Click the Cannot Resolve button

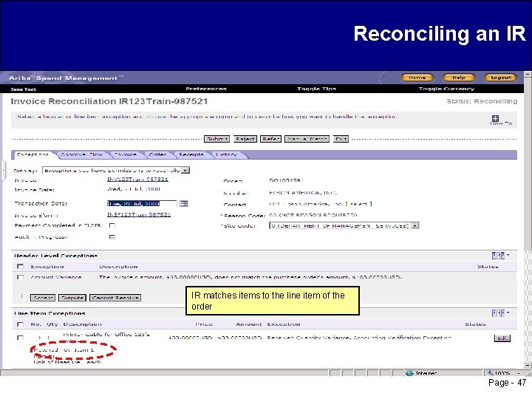pos(115,298)
